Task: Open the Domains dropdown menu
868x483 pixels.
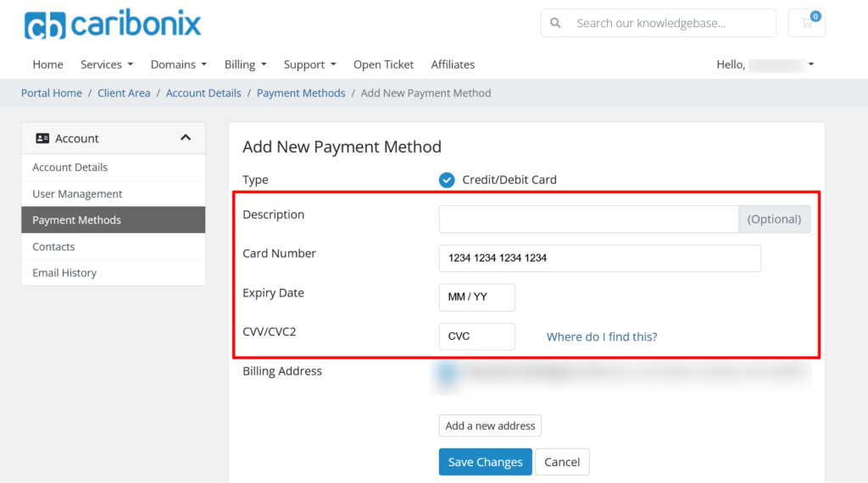Action: pyautogui.click(x=178, y=64)
